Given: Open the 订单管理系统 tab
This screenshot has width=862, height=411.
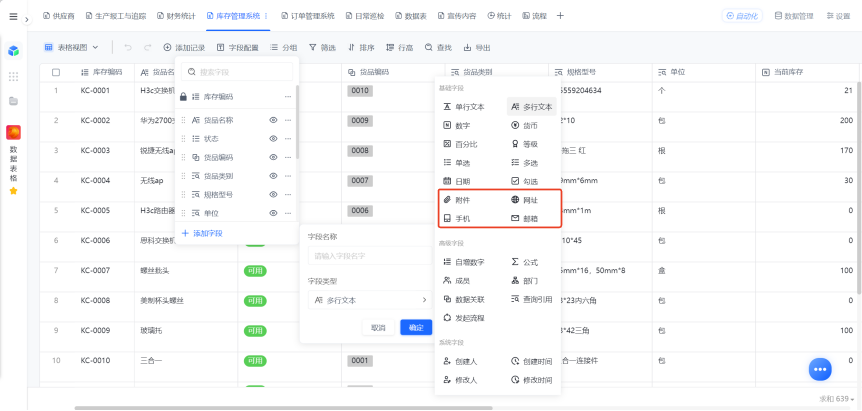Looking at the screenshot, I should tap(307, 16).
